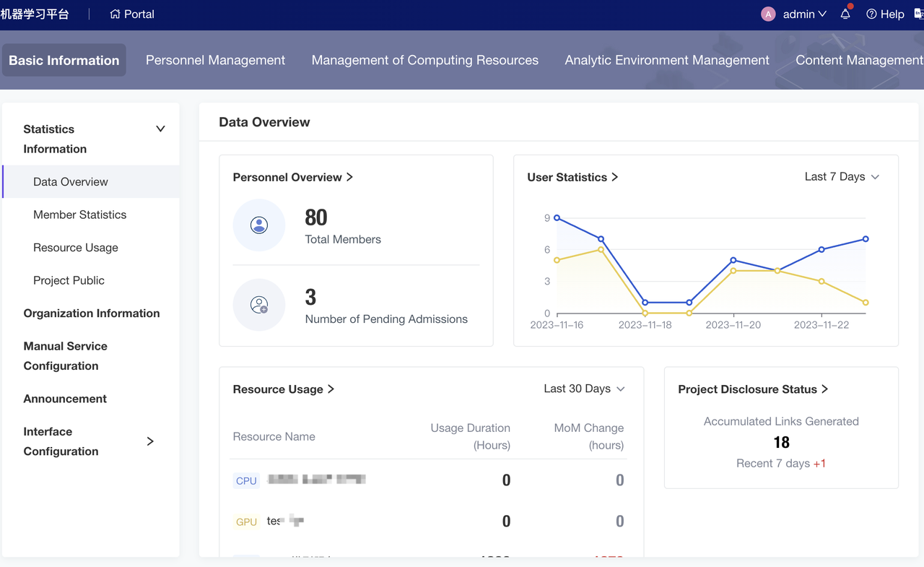Click the blue data point on 2023-11-16
The height and width of the screenshot is (567, 924).
coord(557,217)
